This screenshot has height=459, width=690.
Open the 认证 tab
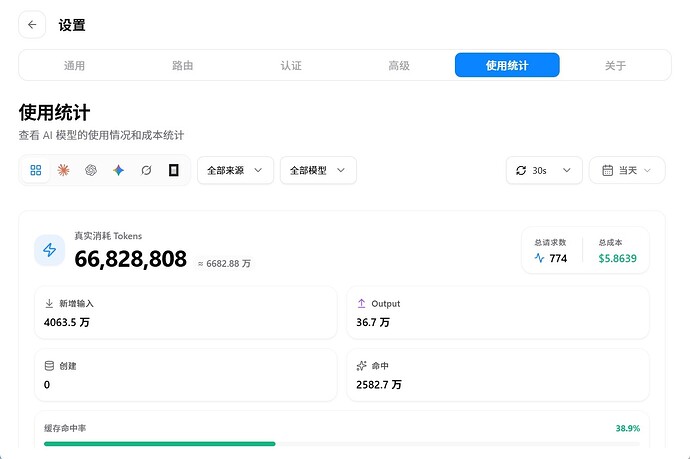[x=291, y=66]
